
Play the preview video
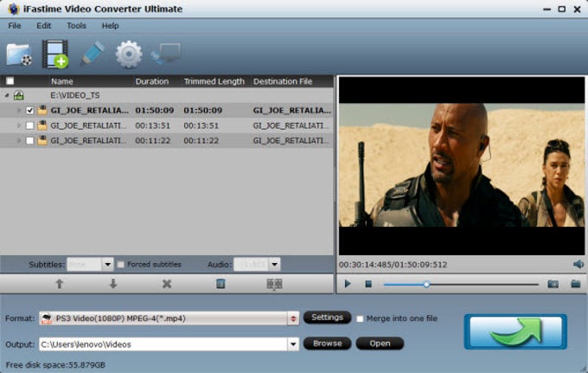pos(348,284)
